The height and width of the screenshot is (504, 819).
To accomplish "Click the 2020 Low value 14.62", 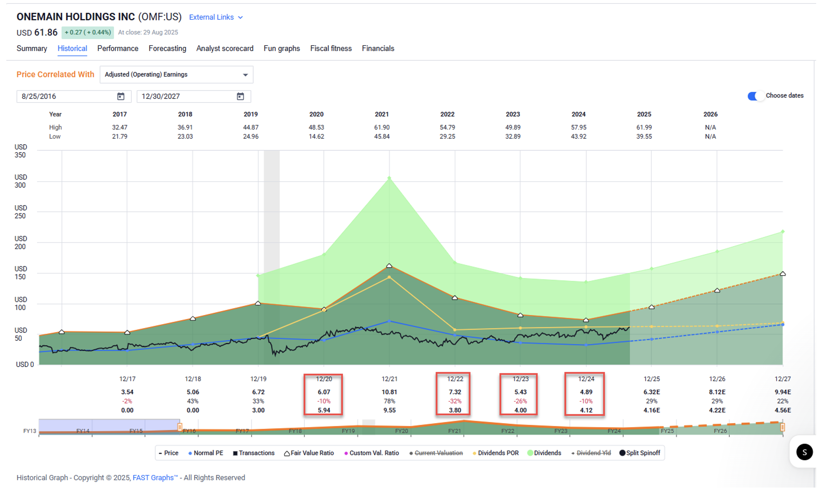I will click(x=316, y=136).
